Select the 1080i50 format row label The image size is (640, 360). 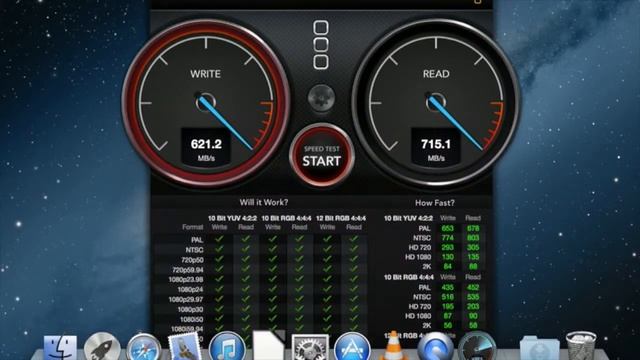pyautogui.click(x=191, y=319)
